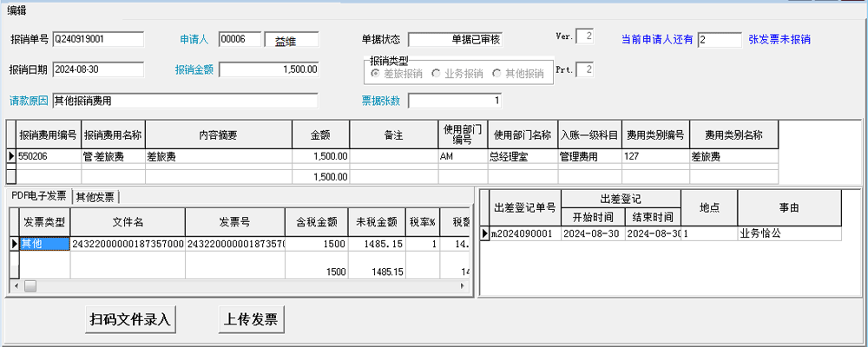Viewport: 868px width, 347px height.
Task: Focus the 报销单号 input field
Action: [x=97, y=39]
